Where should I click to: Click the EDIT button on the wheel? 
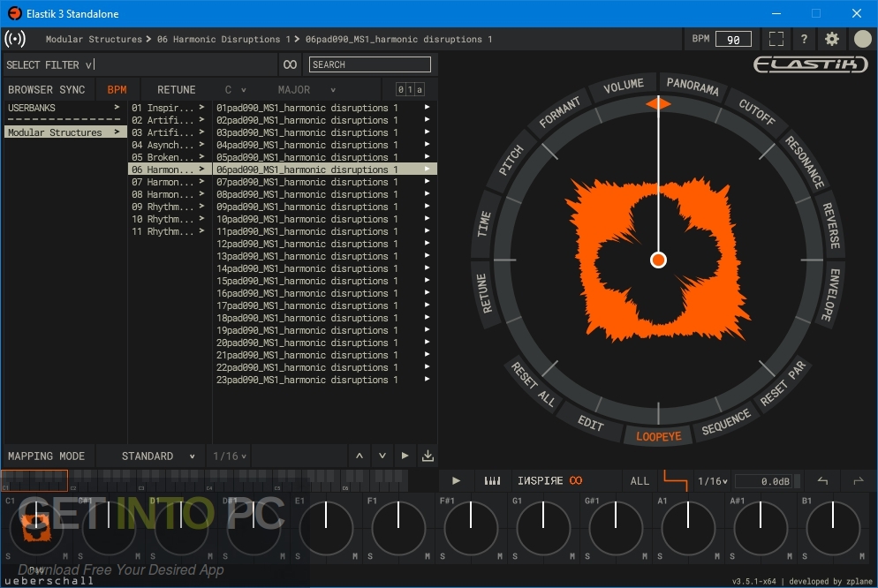591,423
